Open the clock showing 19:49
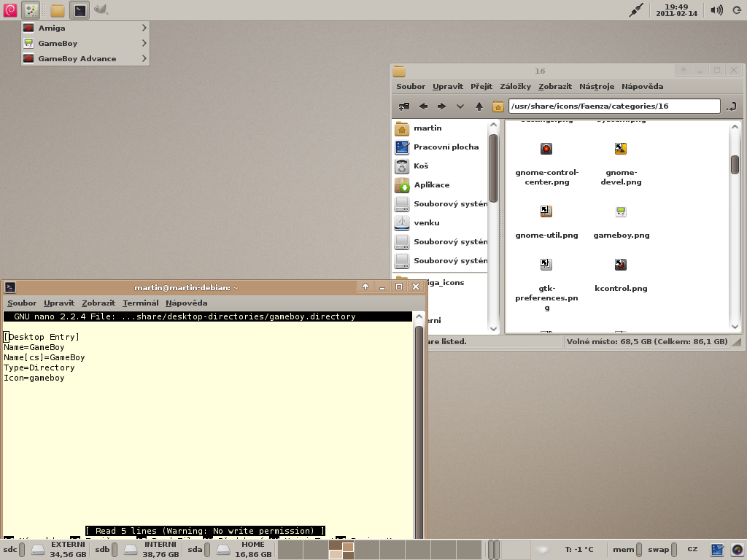747x560 pixels. point(676,10)
